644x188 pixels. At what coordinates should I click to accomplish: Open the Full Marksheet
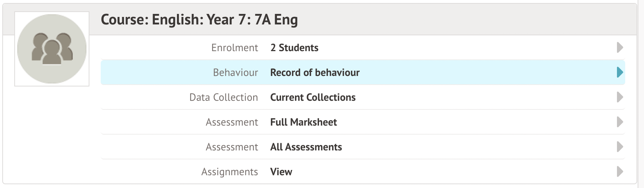coord(304,122)
